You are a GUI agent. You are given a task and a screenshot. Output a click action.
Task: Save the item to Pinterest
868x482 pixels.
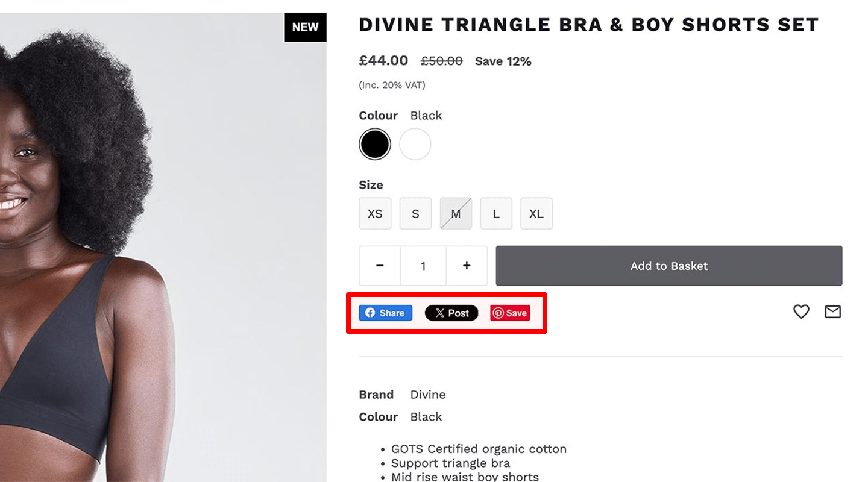click(509, 313)
